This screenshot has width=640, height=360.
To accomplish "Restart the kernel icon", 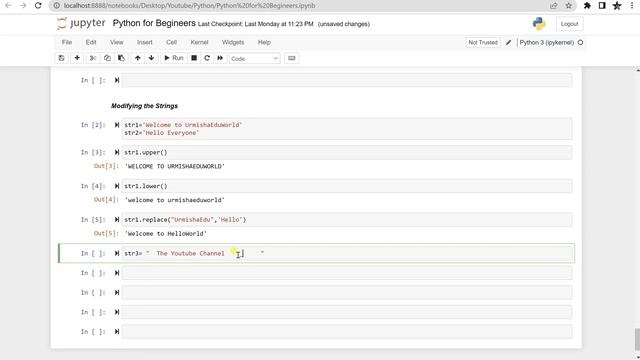I will (x=207, y=58).
